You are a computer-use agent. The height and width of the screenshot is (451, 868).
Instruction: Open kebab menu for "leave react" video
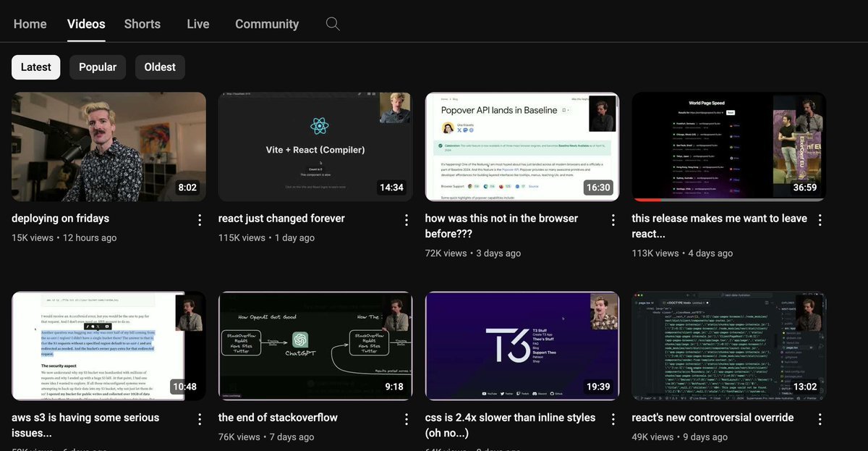pos(820,220)
